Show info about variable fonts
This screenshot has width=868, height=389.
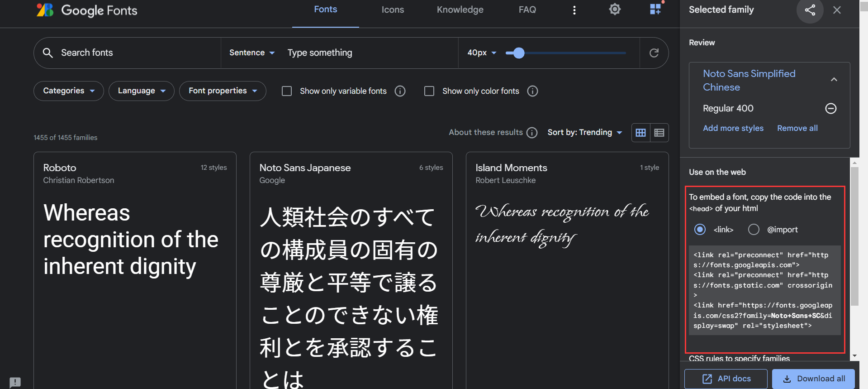(x=400, y=91)
